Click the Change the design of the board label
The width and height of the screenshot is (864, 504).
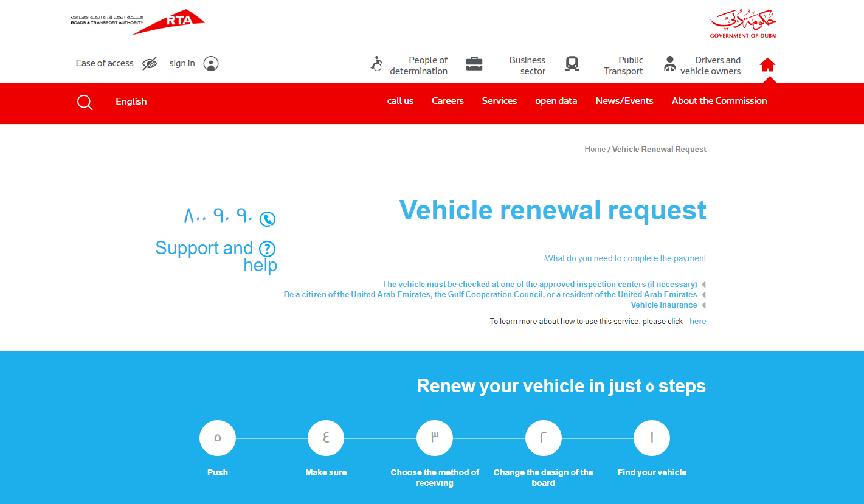544,477
